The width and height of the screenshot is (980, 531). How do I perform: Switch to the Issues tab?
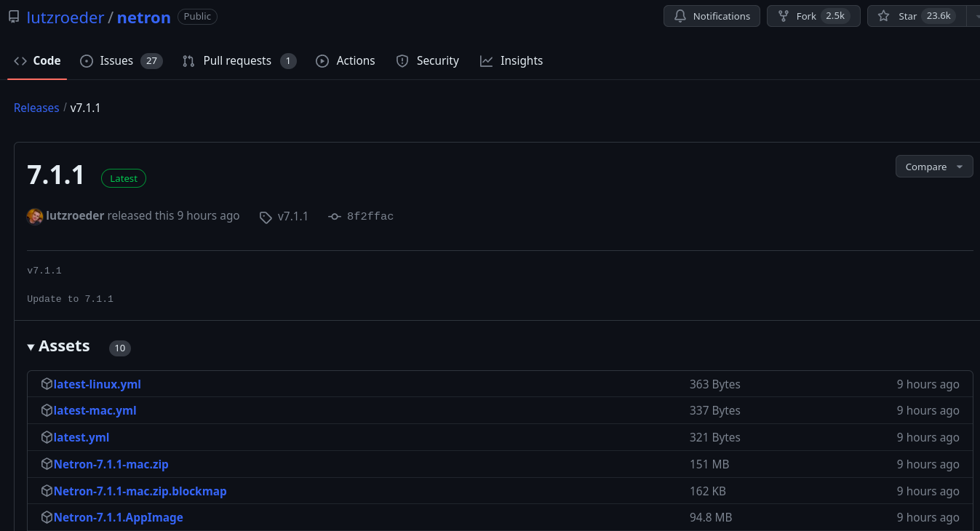(115, 60)
